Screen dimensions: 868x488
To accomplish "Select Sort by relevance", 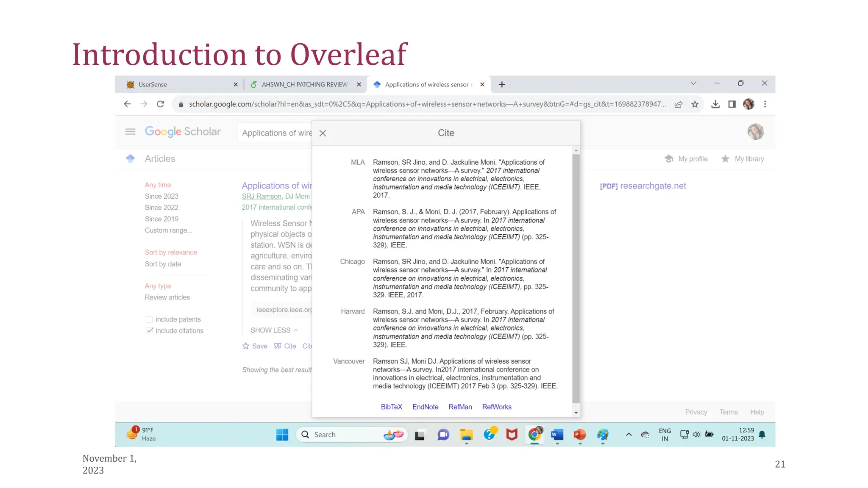I will click(x=171, y=252).
